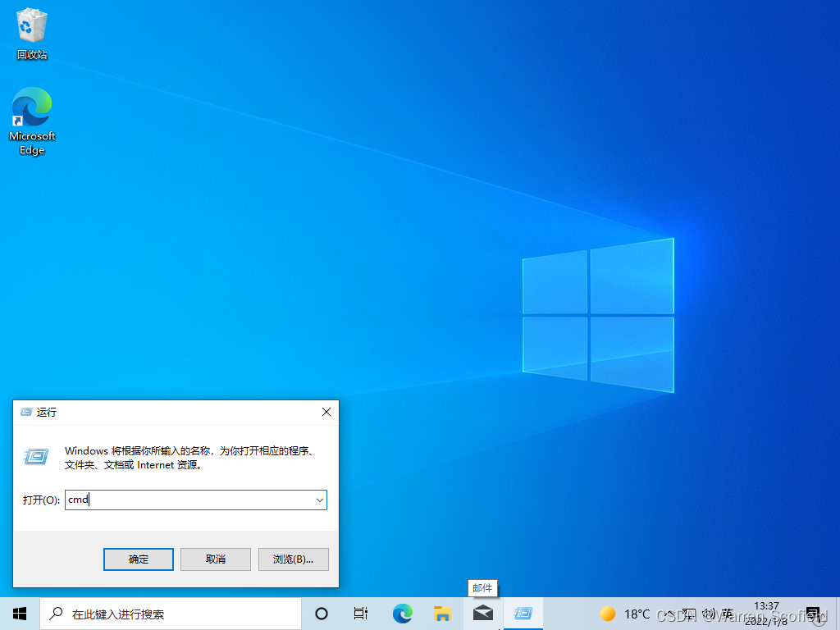Open Task View on the taskbar

pos(361,614)
